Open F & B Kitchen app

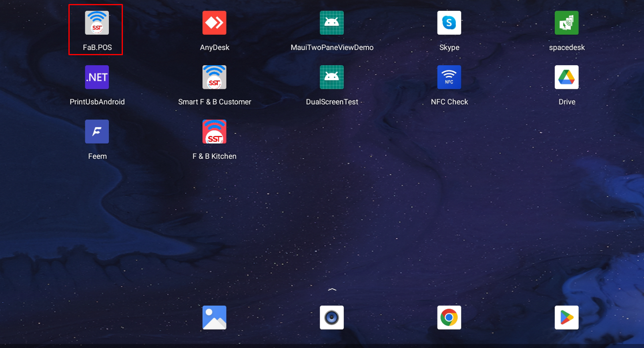click(x=214, y=132)
